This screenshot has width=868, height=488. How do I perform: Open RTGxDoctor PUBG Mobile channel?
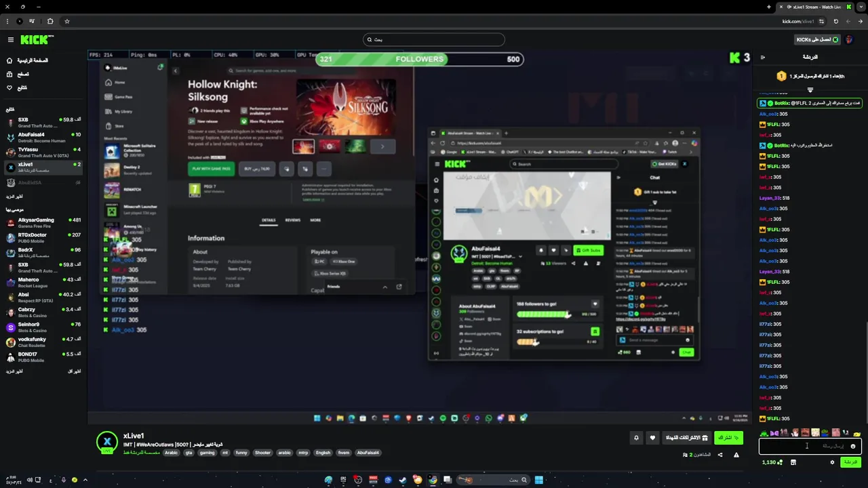pyautogui.click(x=43, y=238)
